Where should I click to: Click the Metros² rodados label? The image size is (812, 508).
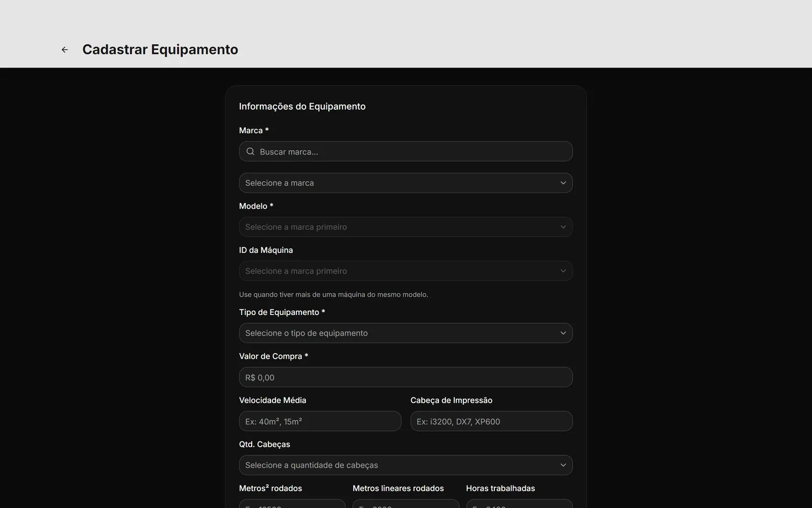[x=270, y=488]
